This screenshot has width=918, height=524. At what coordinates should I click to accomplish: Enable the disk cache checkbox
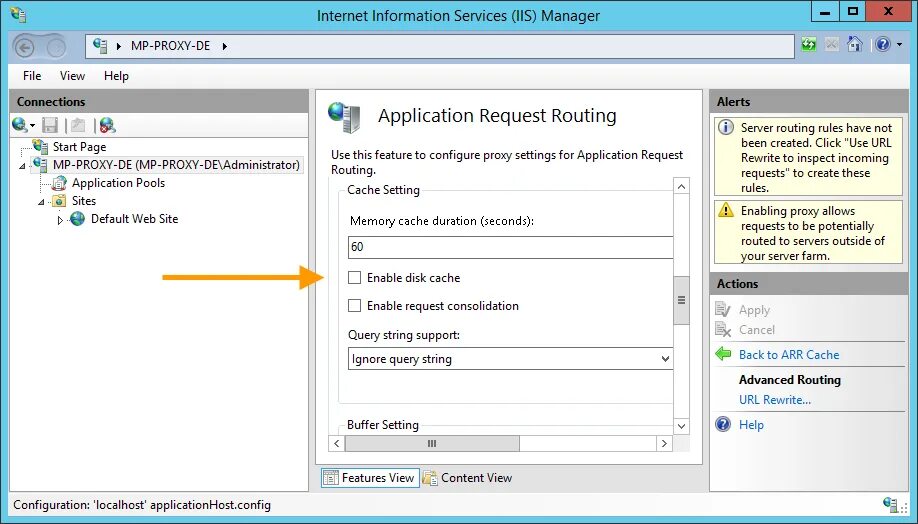(x=354, y=278)
